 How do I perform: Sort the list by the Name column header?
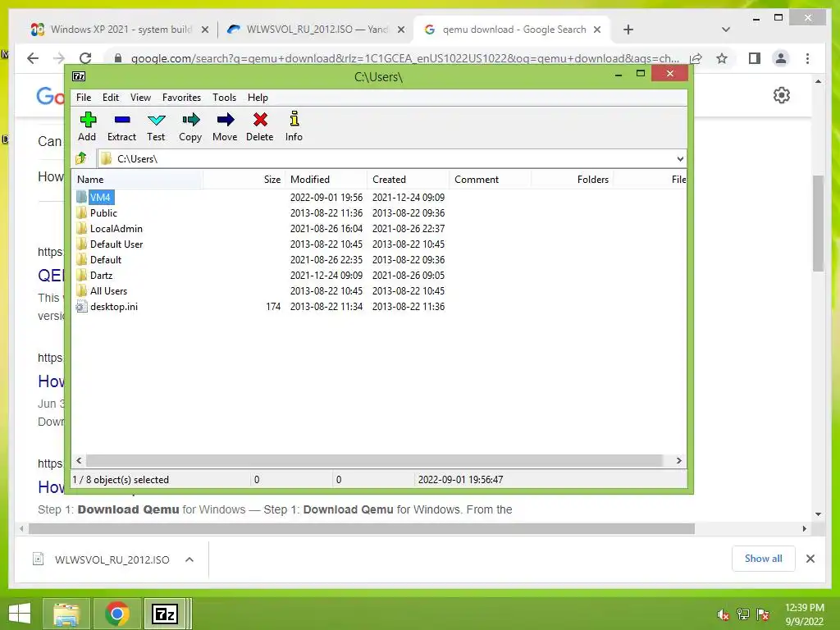[137, 180]
